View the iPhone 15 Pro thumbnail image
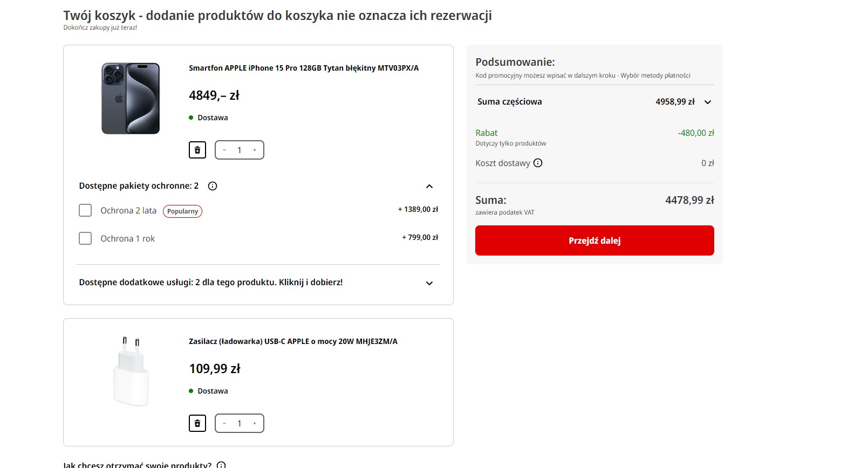The height and width of the screenshot is (468, 868). click(131, 98)
